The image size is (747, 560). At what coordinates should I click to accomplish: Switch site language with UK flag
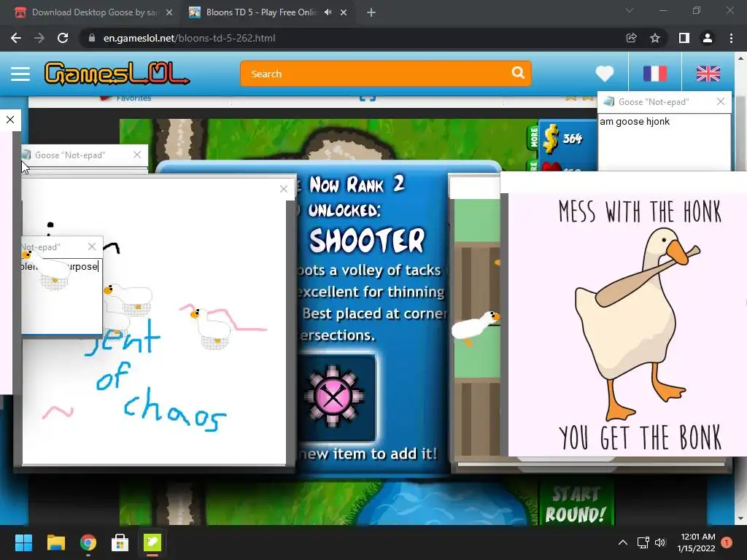(708, 74)
